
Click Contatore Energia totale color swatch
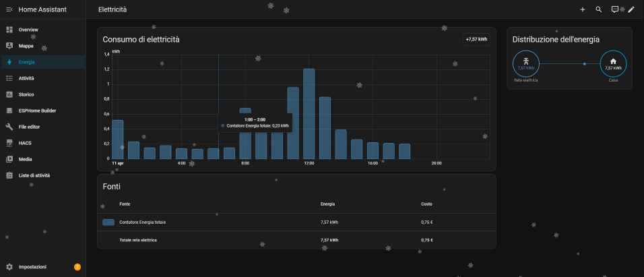coord(108,222)
